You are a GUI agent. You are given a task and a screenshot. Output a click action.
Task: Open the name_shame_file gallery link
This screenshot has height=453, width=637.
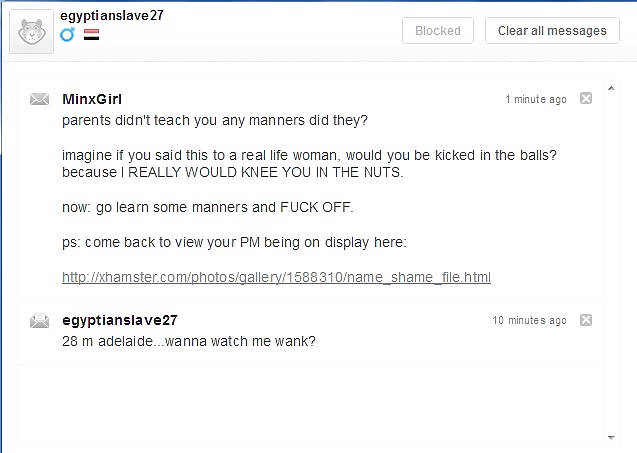[276, 277]
